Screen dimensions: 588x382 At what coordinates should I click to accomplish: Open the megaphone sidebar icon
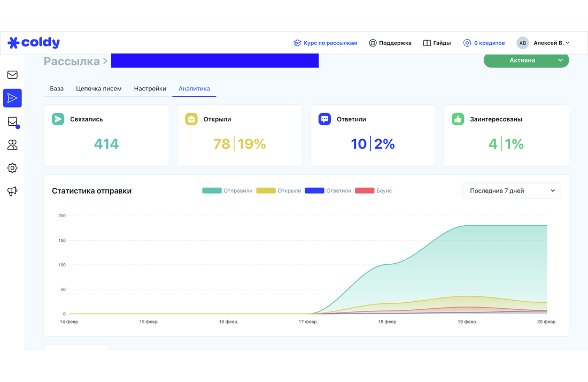click(x=12, y=192)
